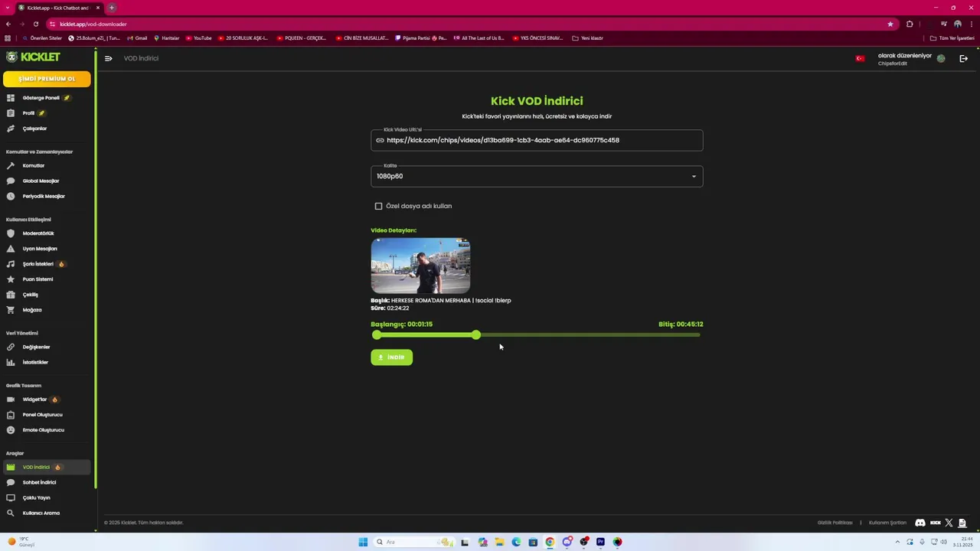The height and width of the screenshot is (551, 980).
Task: Open Komutlar page
Action: coord(46,165)
